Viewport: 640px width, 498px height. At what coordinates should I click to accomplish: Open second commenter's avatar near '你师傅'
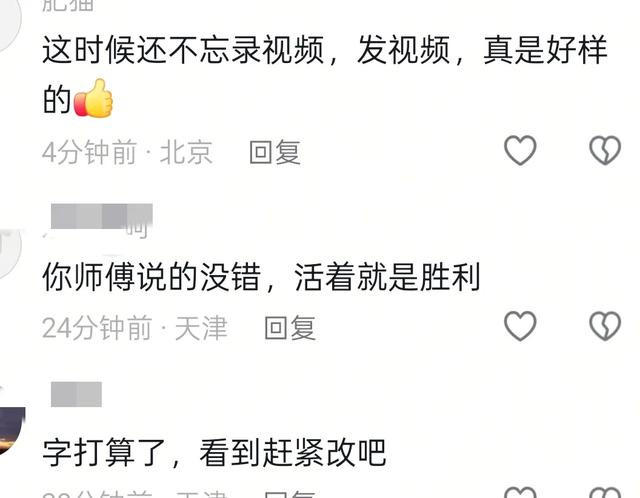[10, 253]
